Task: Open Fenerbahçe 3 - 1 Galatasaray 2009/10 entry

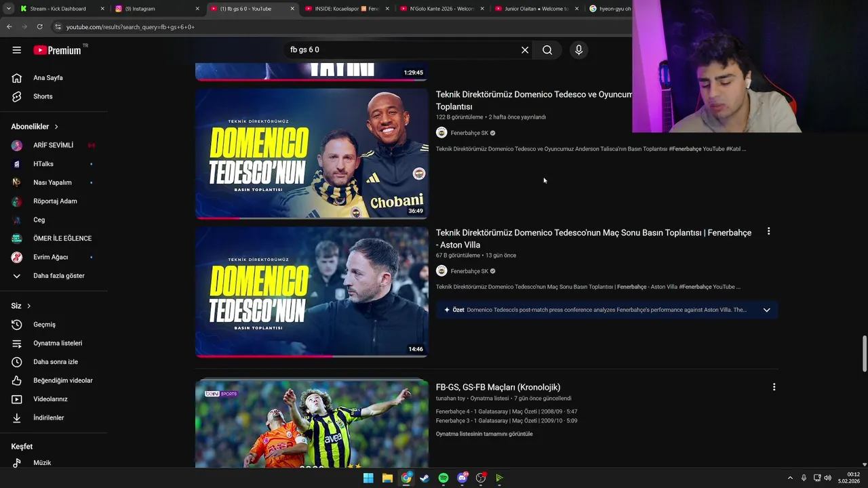Action: pyautogui.click(x=507, y=421)
